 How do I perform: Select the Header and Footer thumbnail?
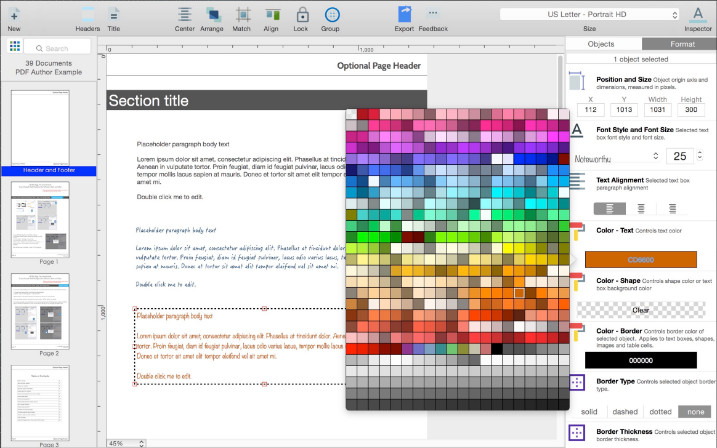[40, 128]
